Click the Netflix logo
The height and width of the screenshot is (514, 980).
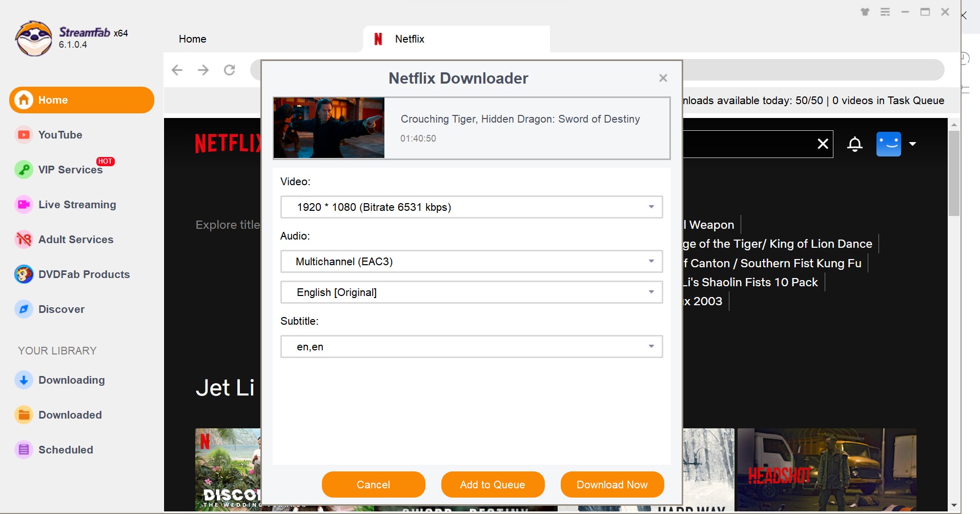[x=228, y=144]
